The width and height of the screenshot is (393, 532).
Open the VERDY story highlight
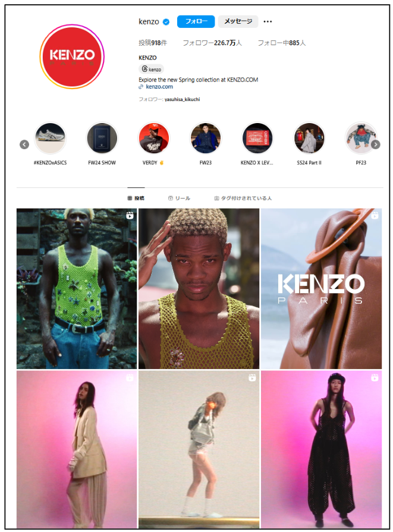(154, 138)
